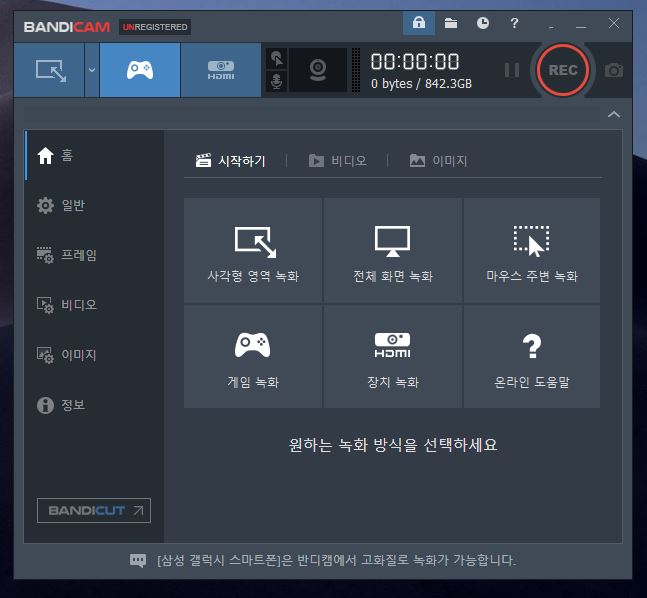Click the speech bubble tip icon
The width and height of the screenshot is (647, 598).
tap(138, 560)
